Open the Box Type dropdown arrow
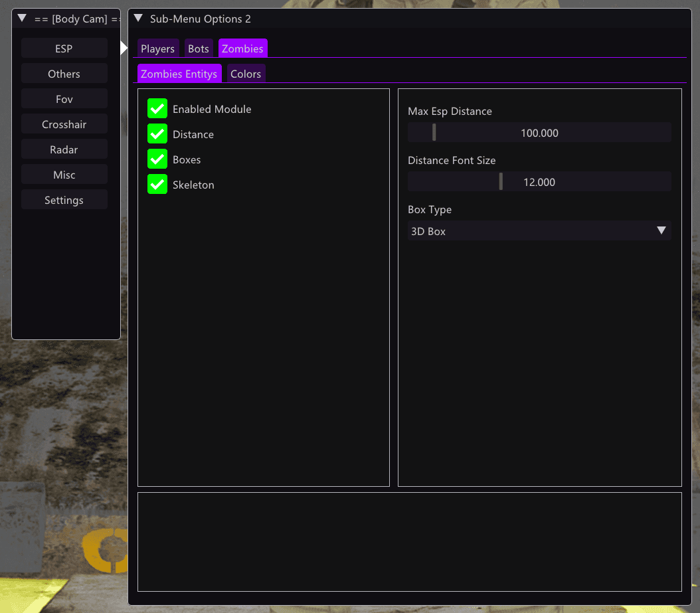Viewport: 700px width, 613px height. (661, 230)
